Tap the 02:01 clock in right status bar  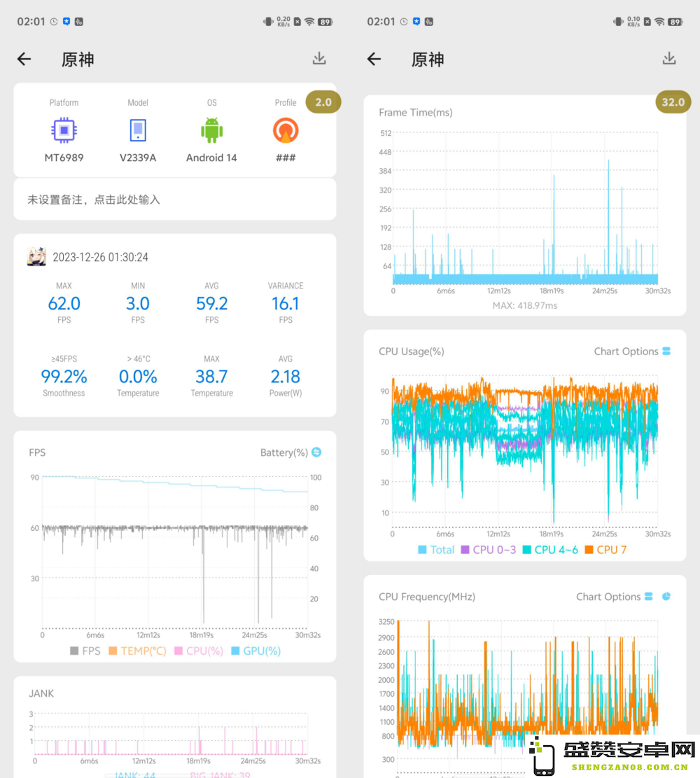pyautogui.click(x=381, y=22)
